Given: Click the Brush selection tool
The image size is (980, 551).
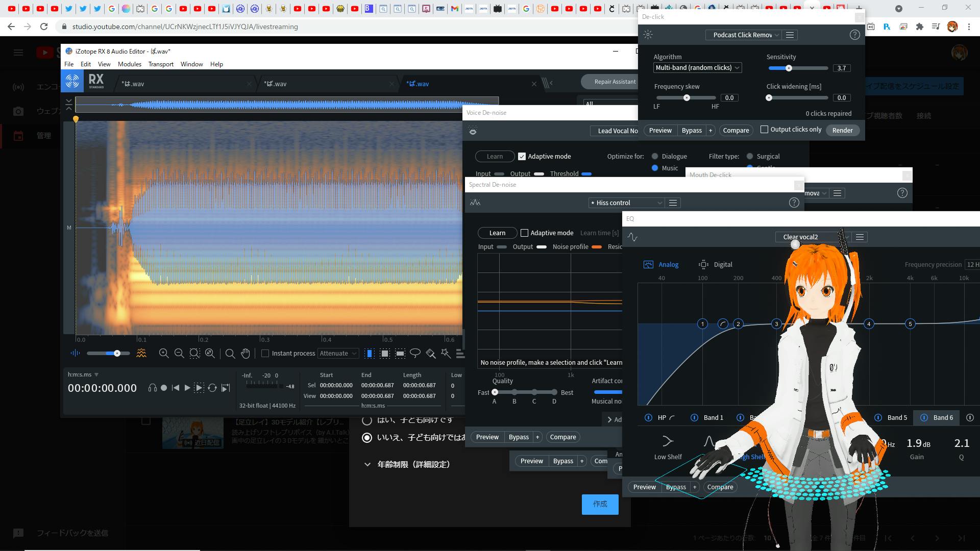Looking at the screenshot, I should pos(430,353).
